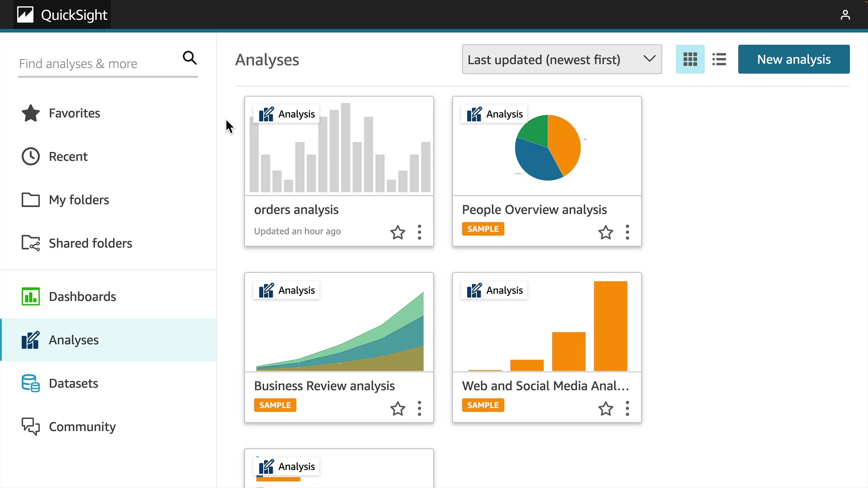Open orders analysis three-dot menu
Screen dimensions: 868x488
(420, 232)
